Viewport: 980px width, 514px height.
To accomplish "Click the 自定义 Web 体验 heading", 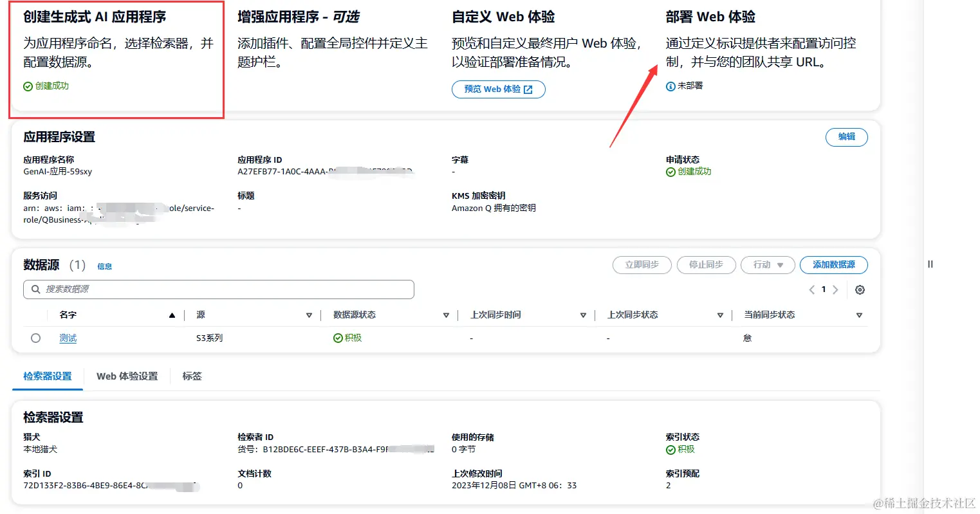I will click(x=503, y=17).
